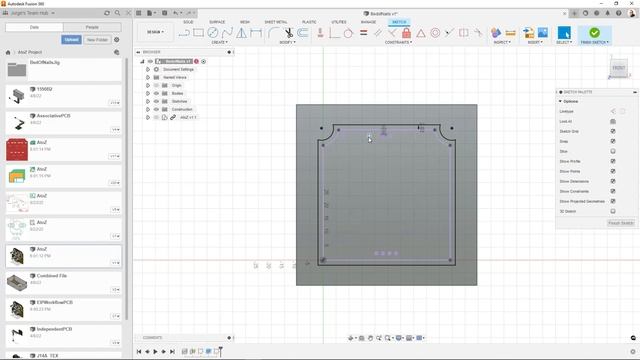640x360 pixels.
Task: Click the green Finish Sketch checkmark
Action: tap(594, 32)
